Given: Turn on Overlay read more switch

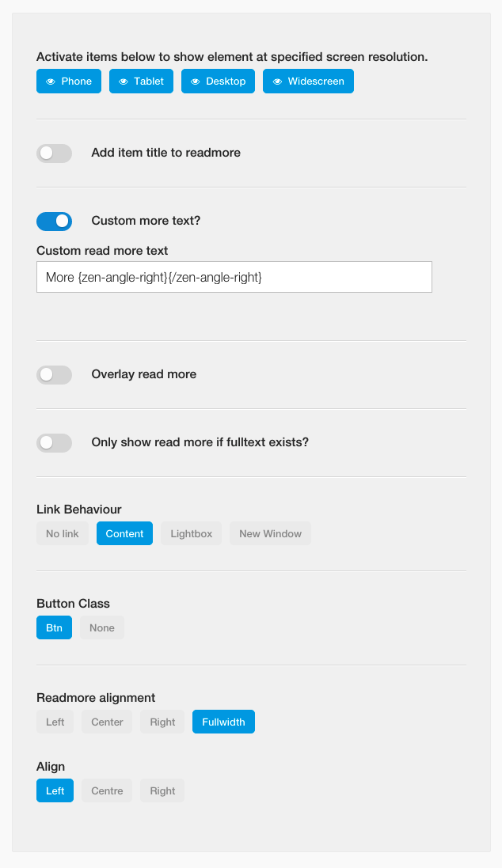Looking at the screenshot, I should coord(55,375).
